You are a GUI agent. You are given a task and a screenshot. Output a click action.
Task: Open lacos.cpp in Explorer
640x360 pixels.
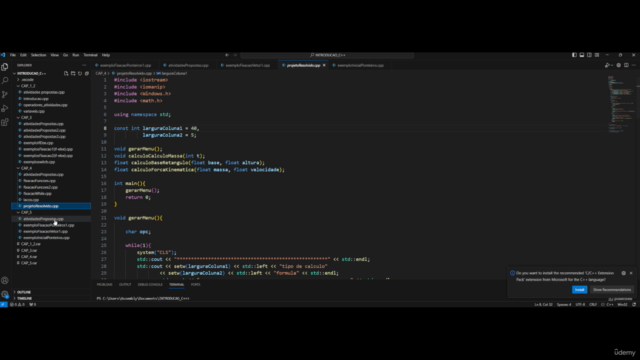click(x=31, y=200)
